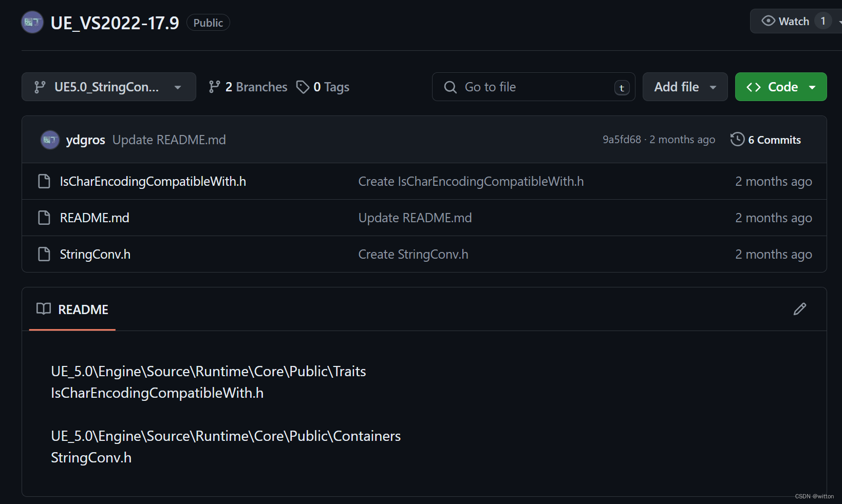Open commit hash 9a5fd68

click(622, 140)
